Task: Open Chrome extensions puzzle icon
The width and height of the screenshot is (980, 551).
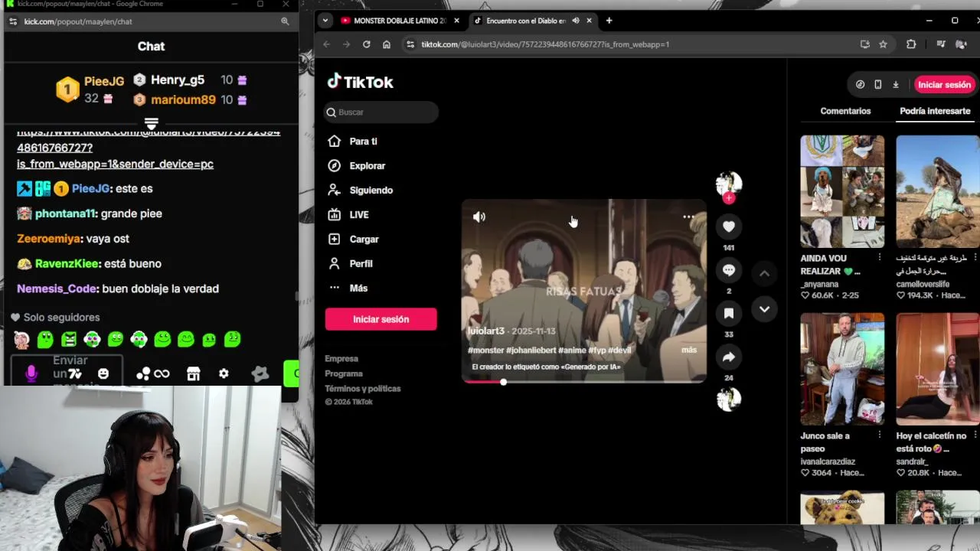Action: (x=911, y=44)
